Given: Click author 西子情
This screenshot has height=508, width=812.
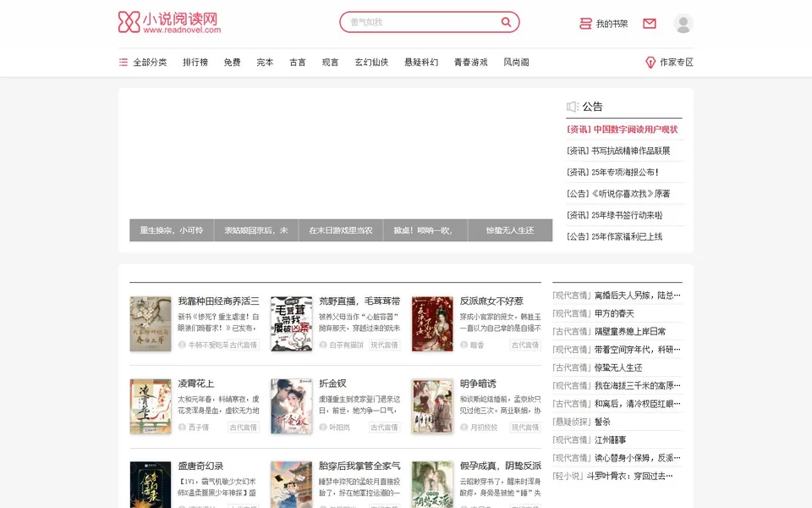Looking at the screenshot, I should pos(199,427).
